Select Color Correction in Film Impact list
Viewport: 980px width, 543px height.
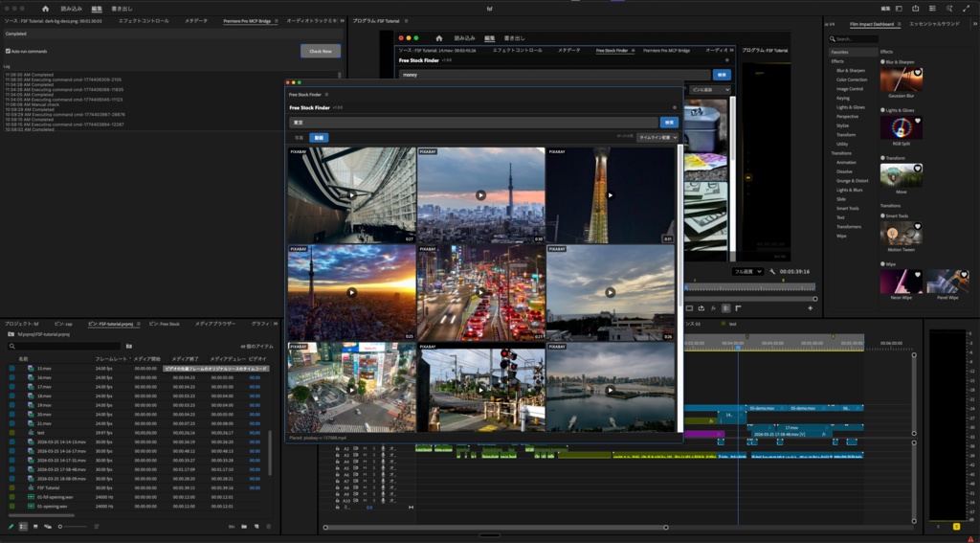[x=851, y=79]
